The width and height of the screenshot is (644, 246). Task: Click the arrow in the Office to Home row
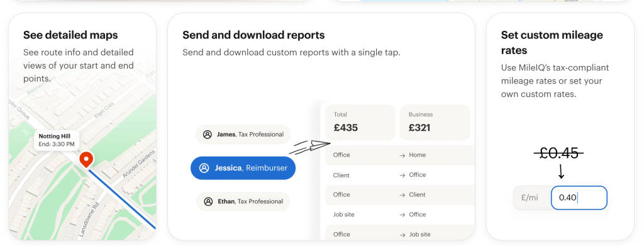pos(402,155)
